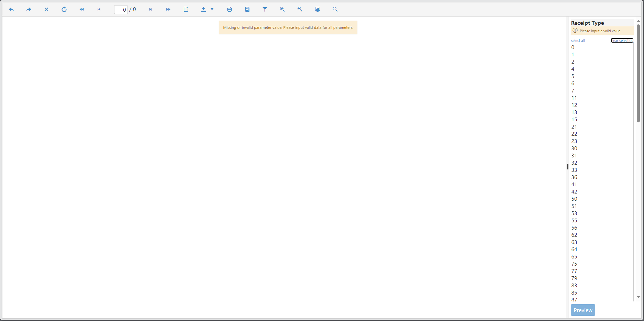
Task: Zoom in on the report
Action: tap(282, 10)
